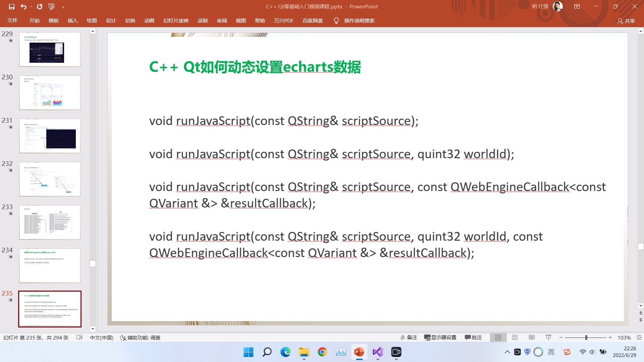Expand the quick access toolbar customization menu

(64, 6)
